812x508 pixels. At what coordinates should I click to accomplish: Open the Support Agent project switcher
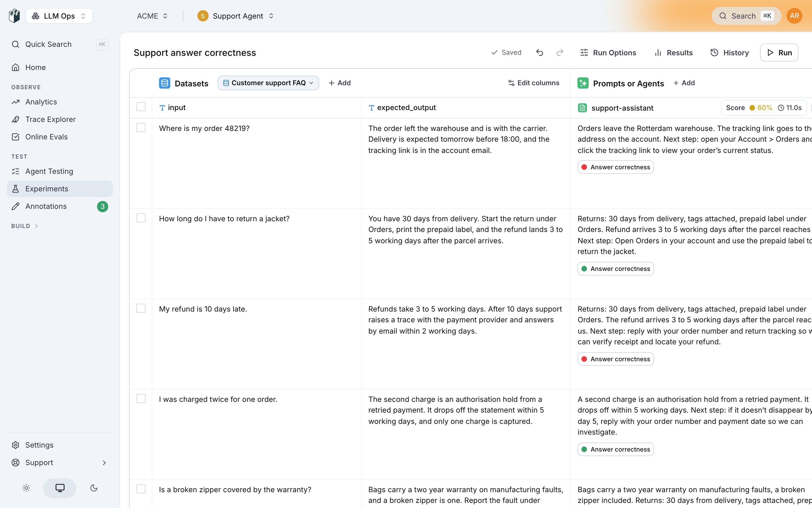click(235, 16)
